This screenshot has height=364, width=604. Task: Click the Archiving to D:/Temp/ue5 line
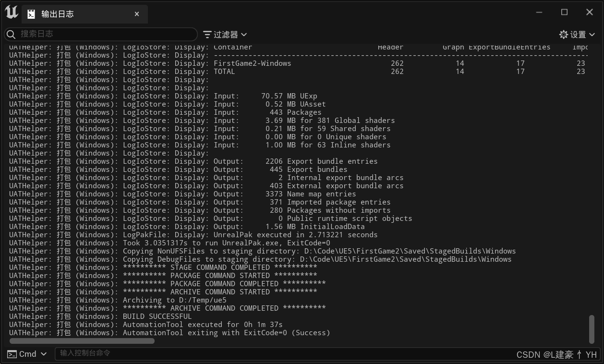point(118,300)
